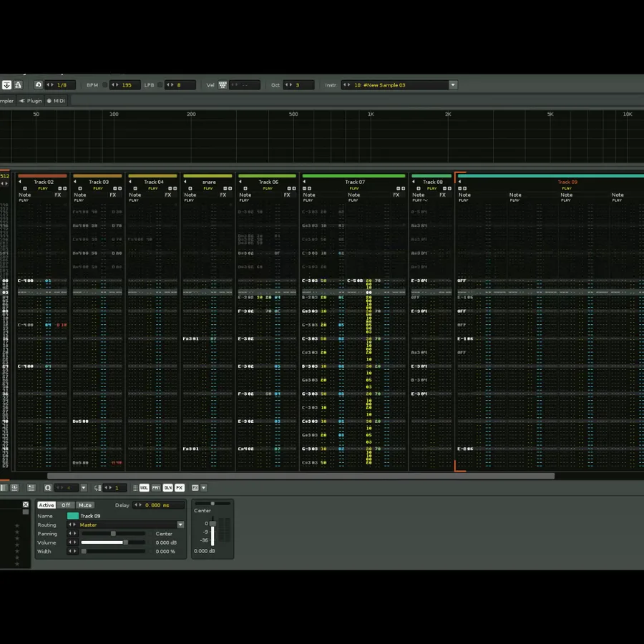Open the instrument selector dropdown arrow
The width and height of the screenshot is (644, 644).
(x=453, y=85)
